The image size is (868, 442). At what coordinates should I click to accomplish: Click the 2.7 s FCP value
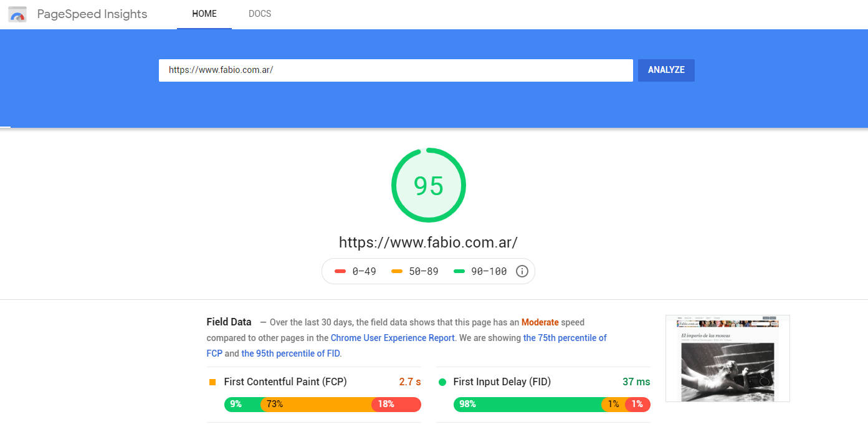(x=410, y=382)
